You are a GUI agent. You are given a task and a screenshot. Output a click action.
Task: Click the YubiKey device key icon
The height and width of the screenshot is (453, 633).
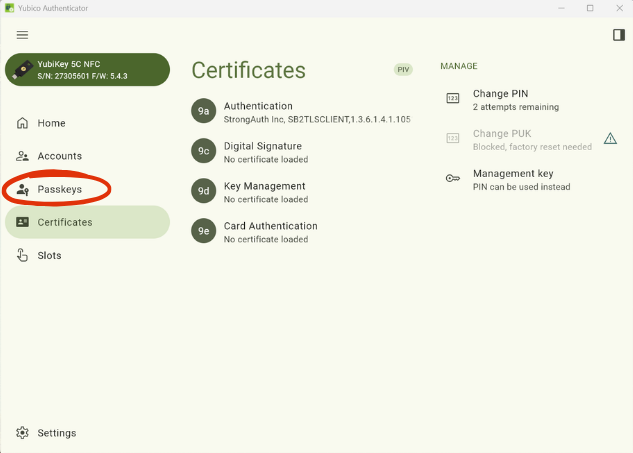23,70
